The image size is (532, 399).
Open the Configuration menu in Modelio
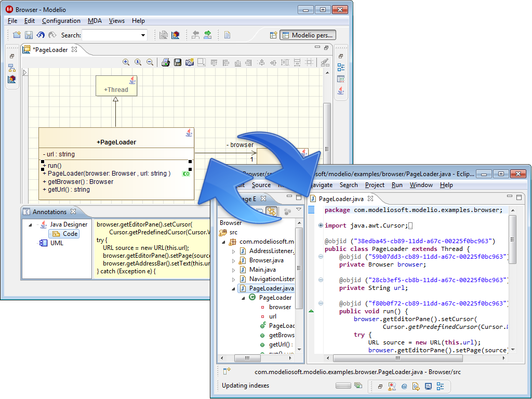point(61,21)
